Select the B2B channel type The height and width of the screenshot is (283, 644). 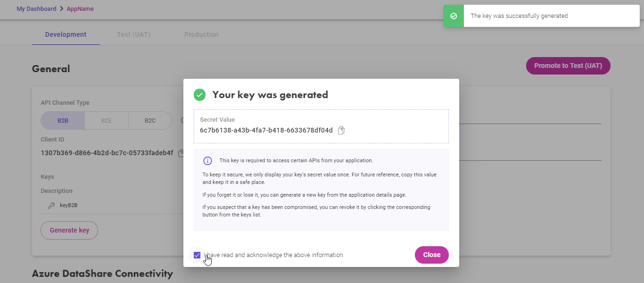(63, 121)
